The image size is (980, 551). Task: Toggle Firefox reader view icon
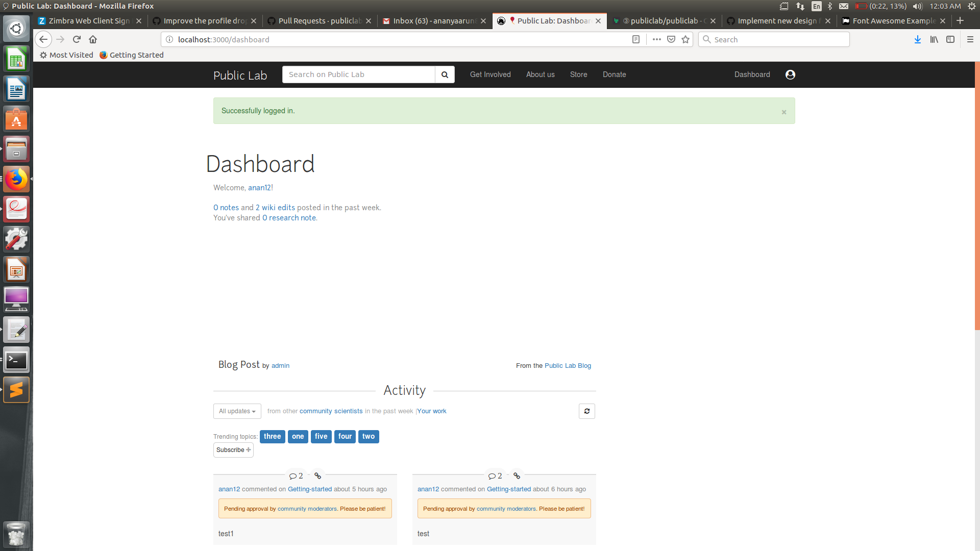click(x=635, y=39)
